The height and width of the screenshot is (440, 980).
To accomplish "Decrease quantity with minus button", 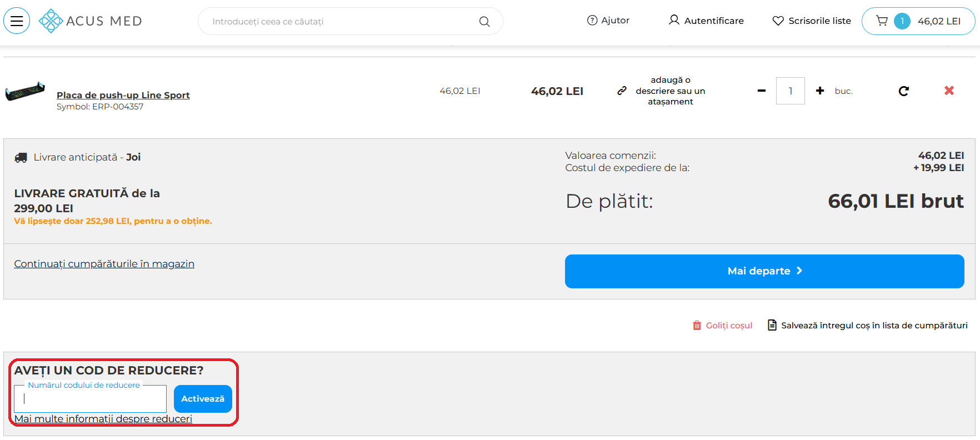I will point(762,91).
